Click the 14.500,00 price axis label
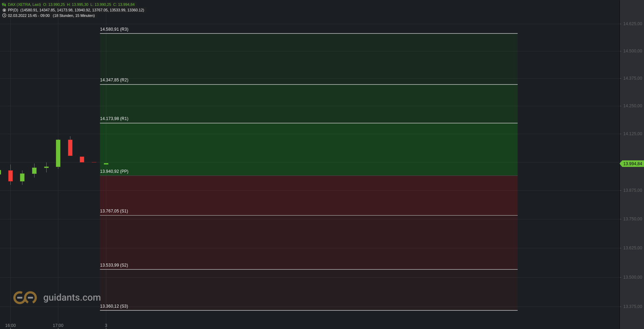644x329 pixels. coord(633,51)
